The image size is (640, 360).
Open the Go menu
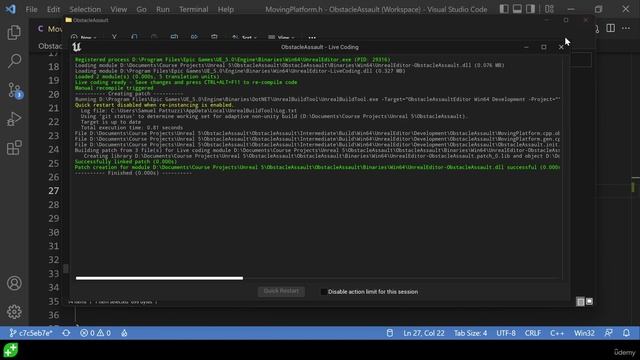tap(141, 9)
